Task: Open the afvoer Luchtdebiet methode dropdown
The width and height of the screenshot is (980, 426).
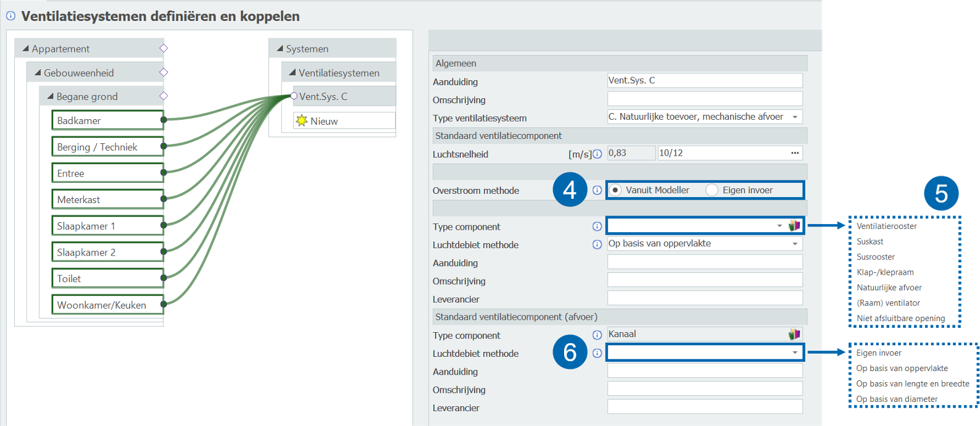Action: (795, 353)
